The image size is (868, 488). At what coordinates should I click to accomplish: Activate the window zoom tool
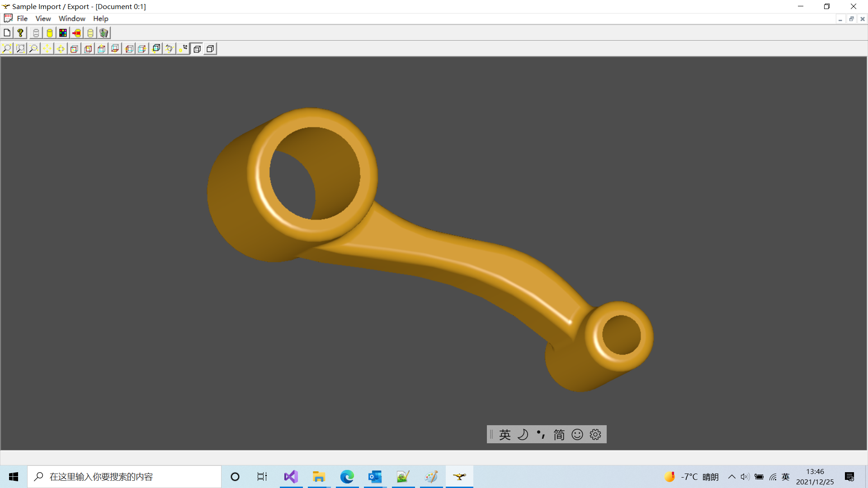pos(20,48)
